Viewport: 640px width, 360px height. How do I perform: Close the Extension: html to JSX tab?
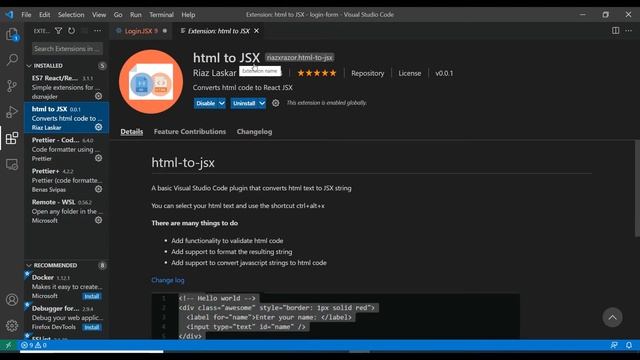(x=256, y=31)
